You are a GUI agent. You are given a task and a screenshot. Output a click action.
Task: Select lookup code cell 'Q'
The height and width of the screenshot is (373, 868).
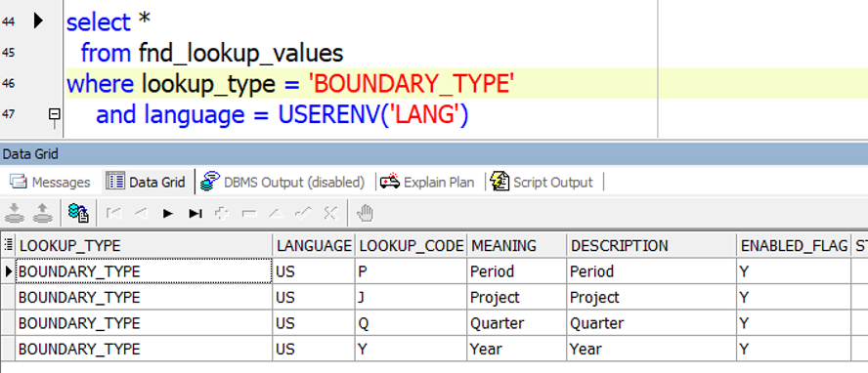[x=412, y=323]
